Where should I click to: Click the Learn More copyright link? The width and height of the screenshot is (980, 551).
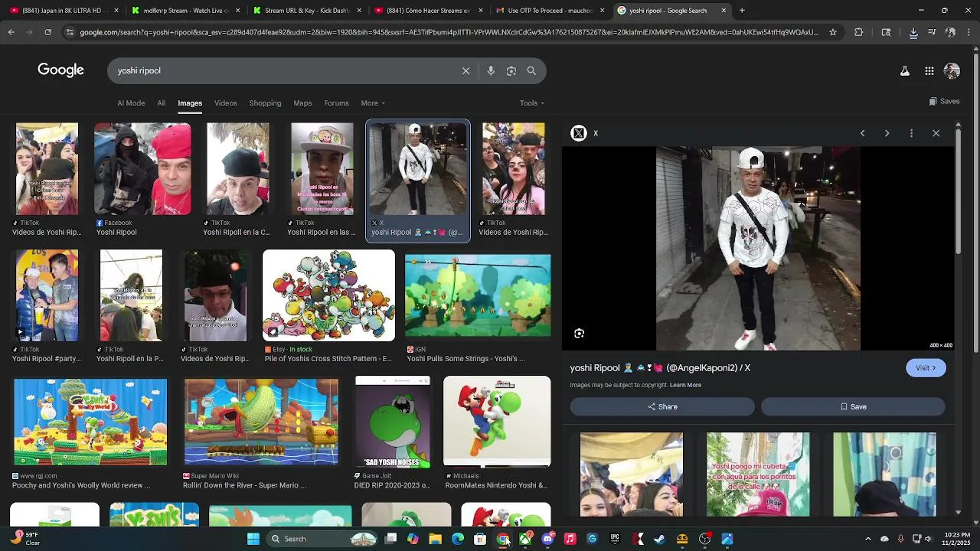[x=685, y=385]
